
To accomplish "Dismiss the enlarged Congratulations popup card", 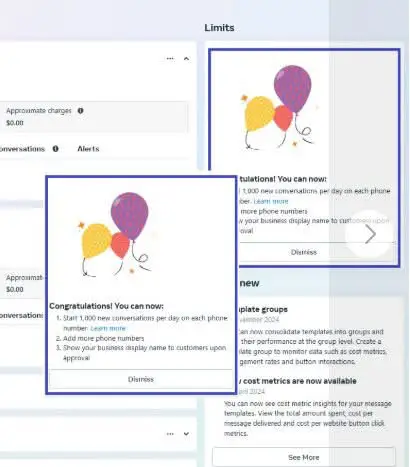I will tap(141, 379).
